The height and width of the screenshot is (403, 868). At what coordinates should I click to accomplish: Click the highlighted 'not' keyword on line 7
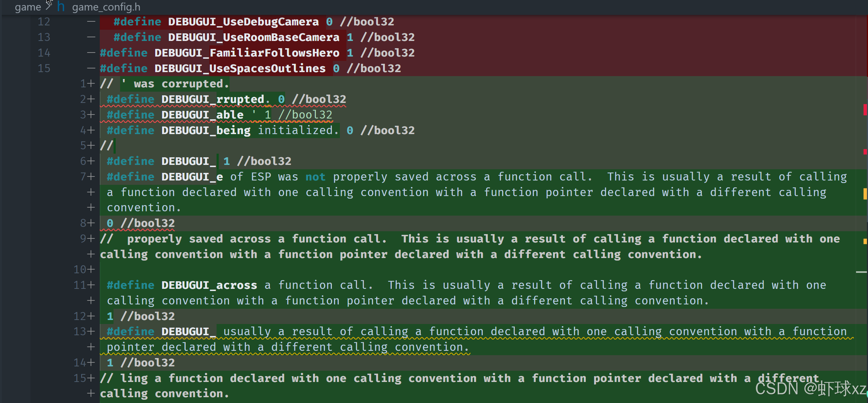[x=315, y=177]
